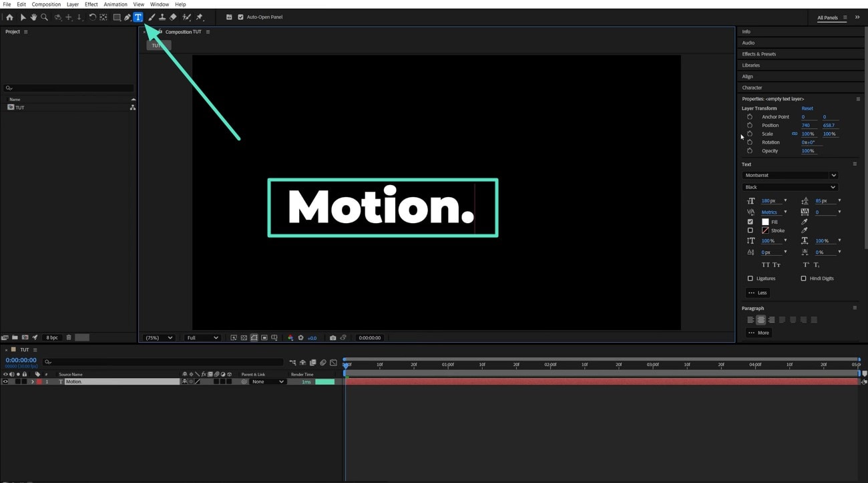Select the Eraser tool
Image resolution: width=868 pixels, height=483 pixels.
click(173, 17)
